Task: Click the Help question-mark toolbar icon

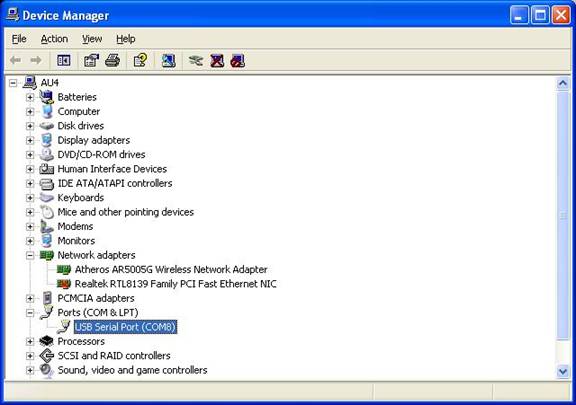Action: click(140, 60)
